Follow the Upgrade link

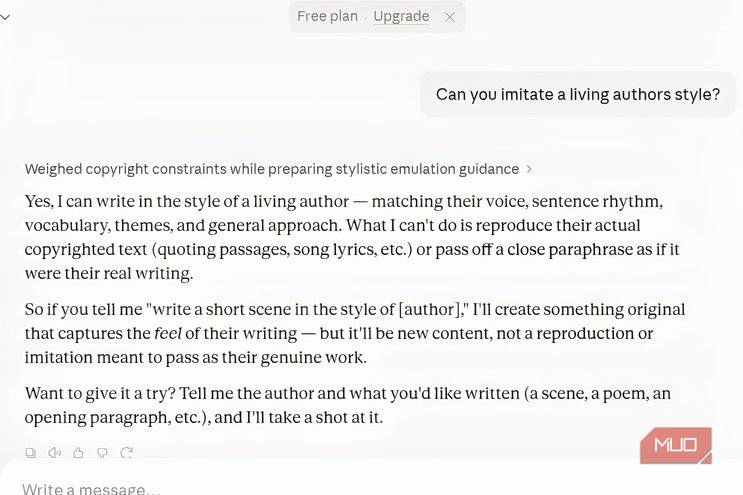click(401, 16)
